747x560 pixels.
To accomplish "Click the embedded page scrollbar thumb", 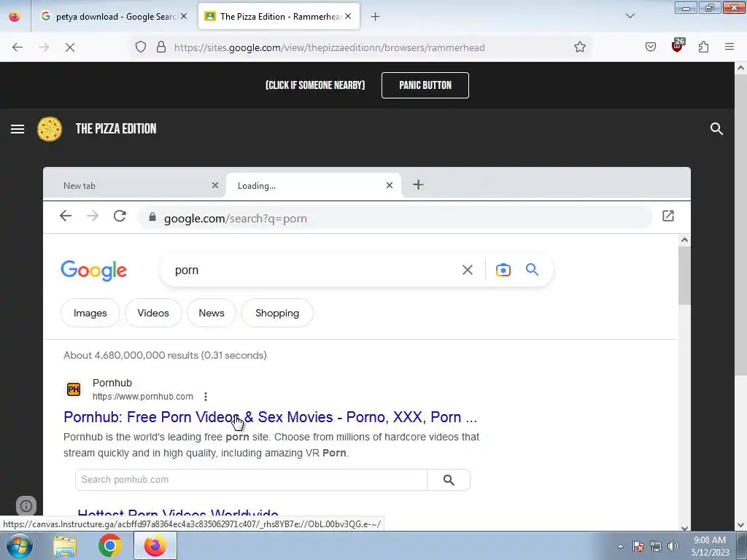I will (684, 275).
